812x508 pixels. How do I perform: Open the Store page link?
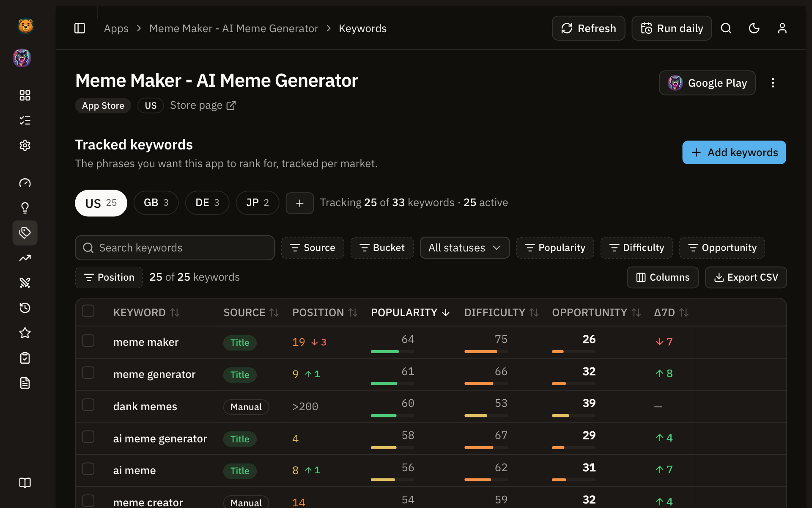click(203, 105)
